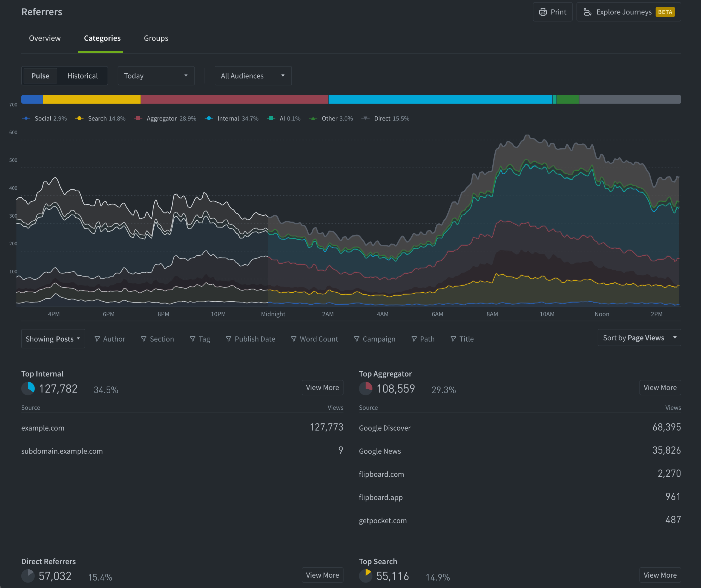Open the Today date range dropdown
This screenshot has height=588, width=701.
pyautogui.click(x=156, y=76)
